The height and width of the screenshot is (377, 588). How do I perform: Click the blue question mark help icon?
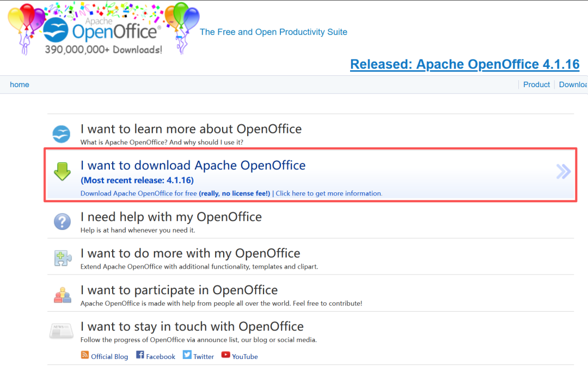click(x=62, y=222)
